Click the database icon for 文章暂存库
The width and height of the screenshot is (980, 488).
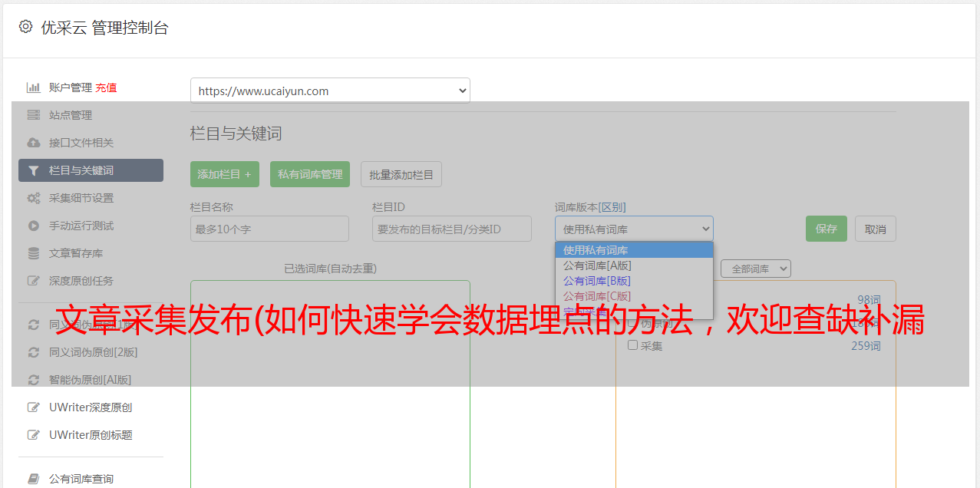coord(34,253)
